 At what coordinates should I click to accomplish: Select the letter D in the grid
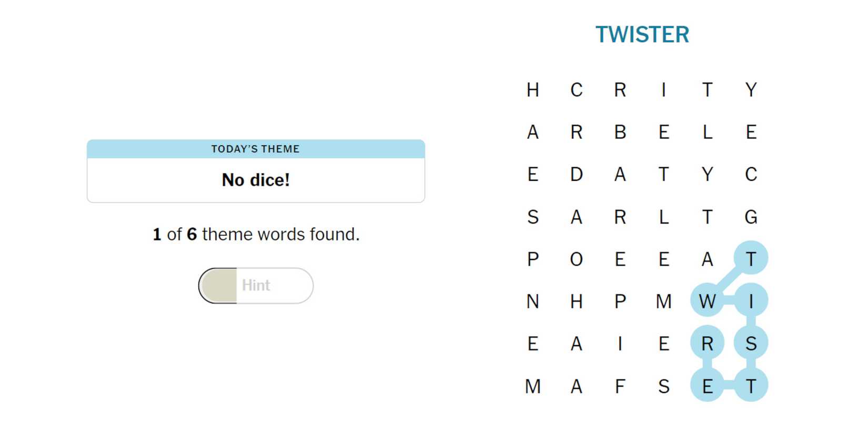(577, 175)
